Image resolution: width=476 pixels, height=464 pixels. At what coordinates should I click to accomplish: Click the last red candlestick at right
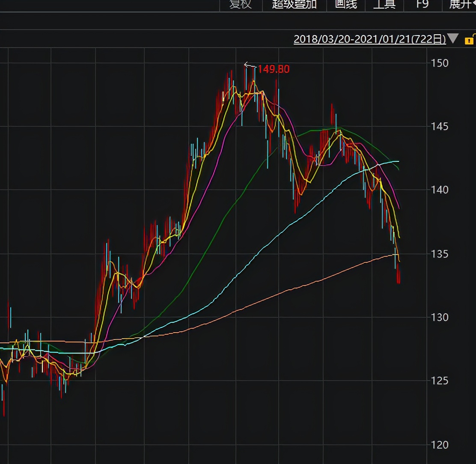(x=399, y=275)
